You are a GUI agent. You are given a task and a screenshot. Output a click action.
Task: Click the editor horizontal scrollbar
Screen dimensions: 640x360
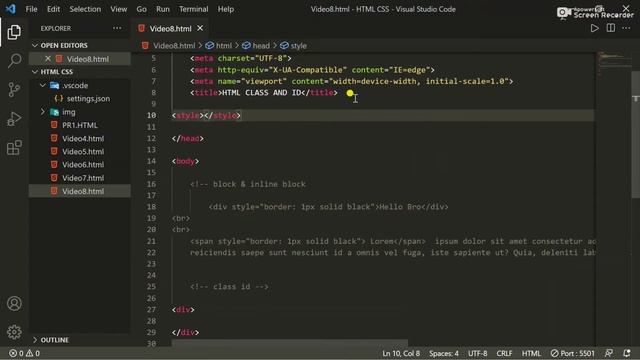tap(289, 343)
